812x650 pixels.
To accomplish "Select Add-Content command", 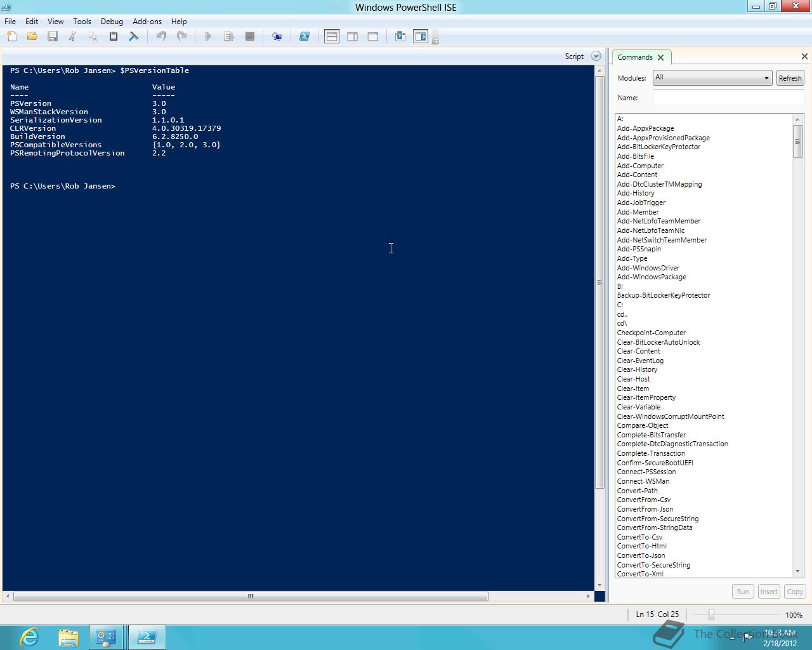I will (x=637, y=175).
